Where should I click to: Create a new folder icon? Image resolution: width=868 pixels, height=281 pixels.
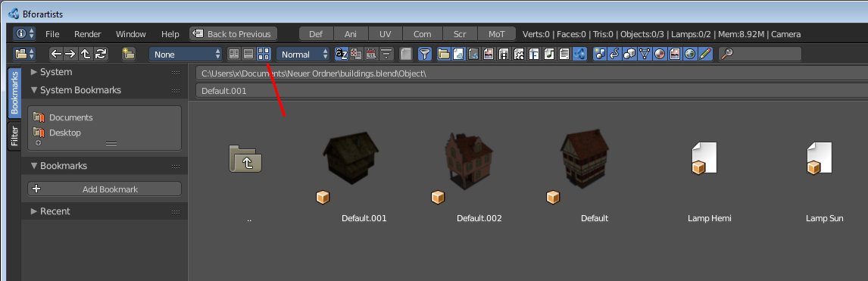[x=129, y=54]
